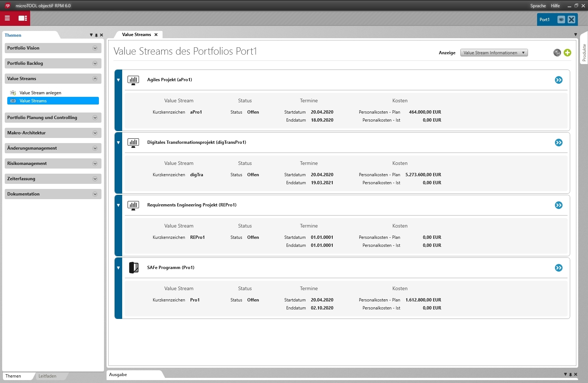Open the red hamburger main menu
The width and height of the screenshot is (588, 383).
7,18
